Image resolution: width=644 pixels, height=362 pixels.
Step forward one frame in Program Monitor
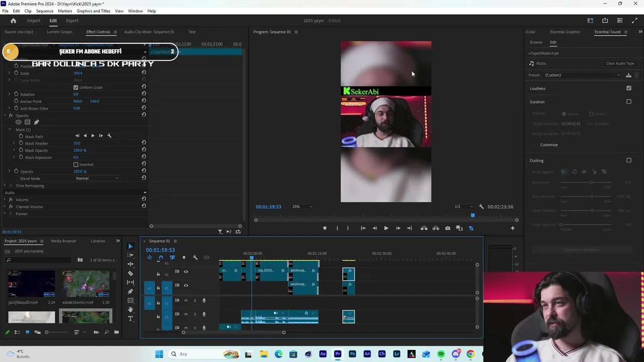tap(398, 228)
